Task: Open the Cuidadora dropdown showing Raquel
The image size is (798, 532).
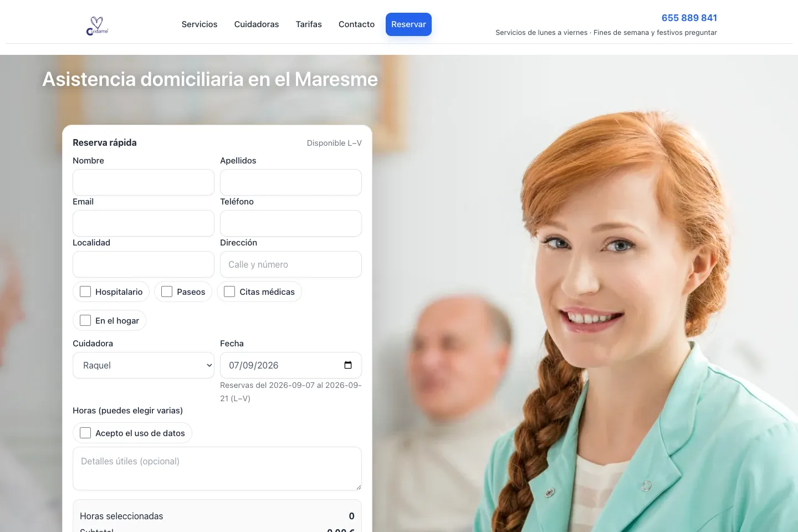Action: click(144, 365)
